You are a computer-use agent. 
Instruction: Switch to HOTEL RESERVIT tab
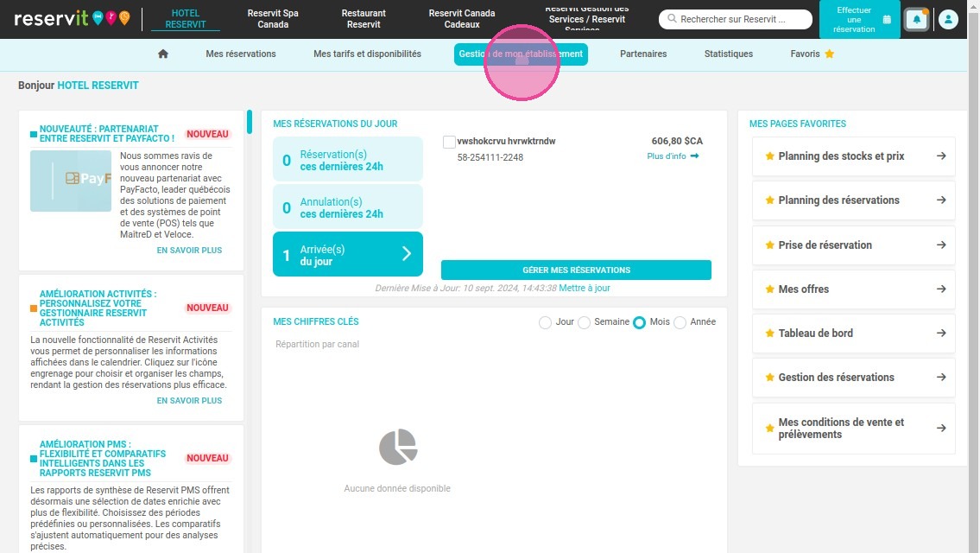click(x=186, y=19)
